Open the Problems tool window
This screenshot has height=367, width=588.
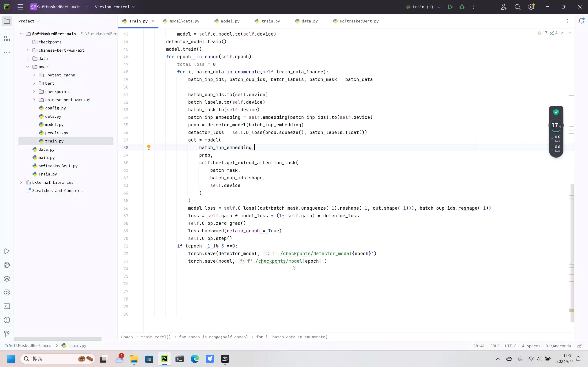pyautogui.click(x=7, y=320)
